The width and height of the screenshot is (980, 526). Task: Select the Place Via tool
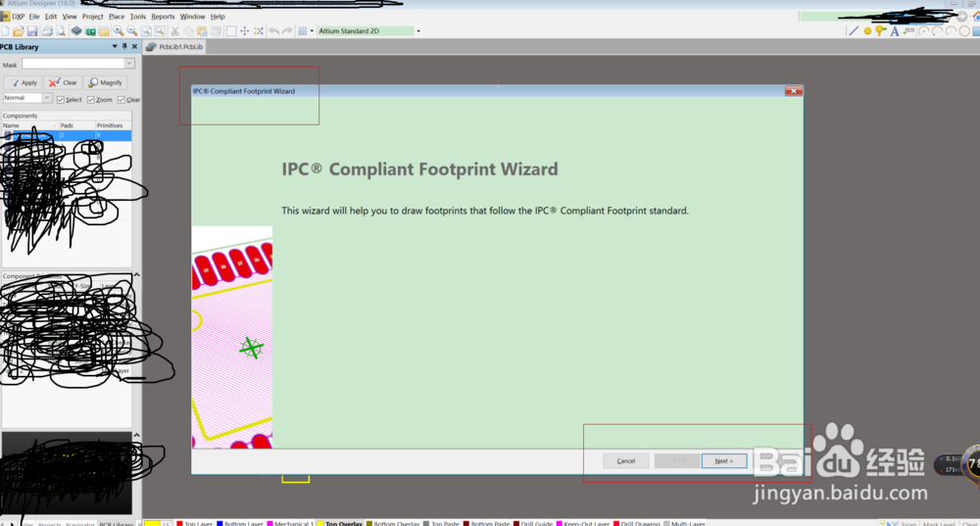[880, 31]
